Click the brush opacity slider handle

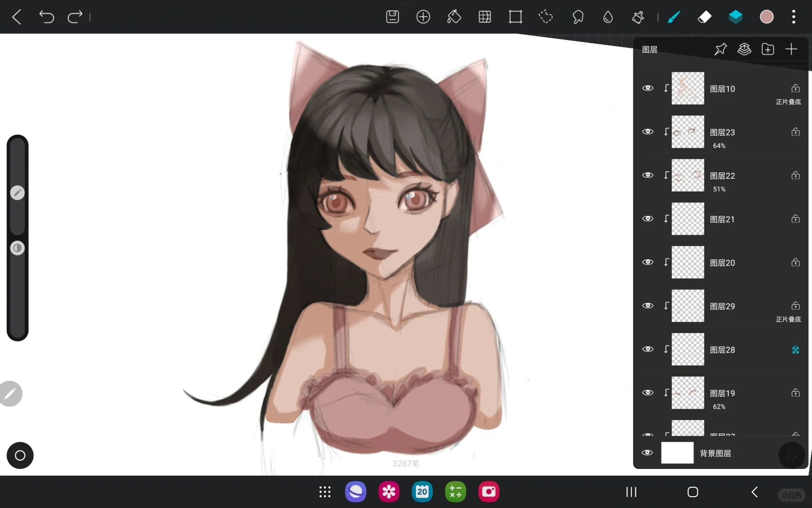tap(17, 248)
